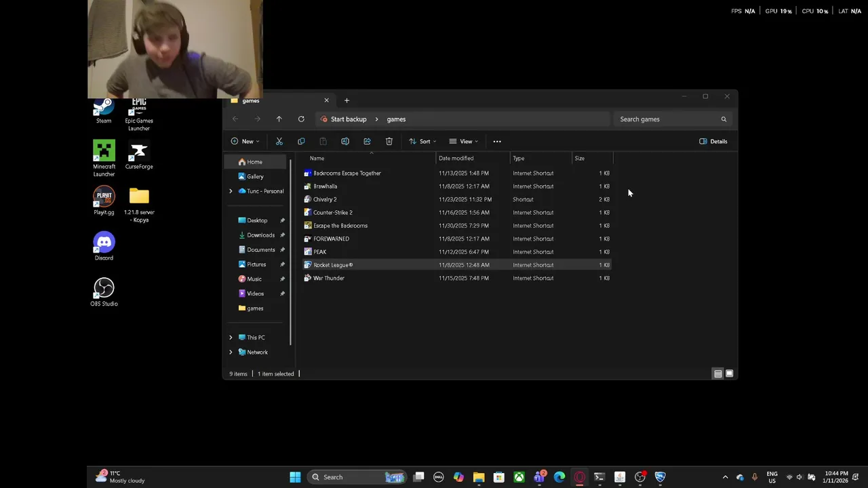Screen dimensions: 868x488
Task: Open Epic Games Launcher desktop icon
Action: (139, 115)
